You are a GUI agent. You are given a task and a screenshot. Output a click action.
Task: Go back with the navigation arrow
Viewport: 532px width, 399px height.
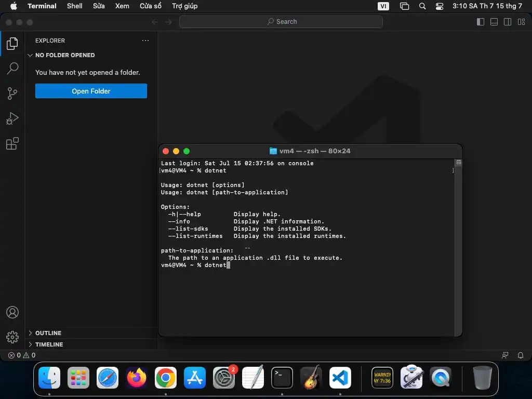155,22
